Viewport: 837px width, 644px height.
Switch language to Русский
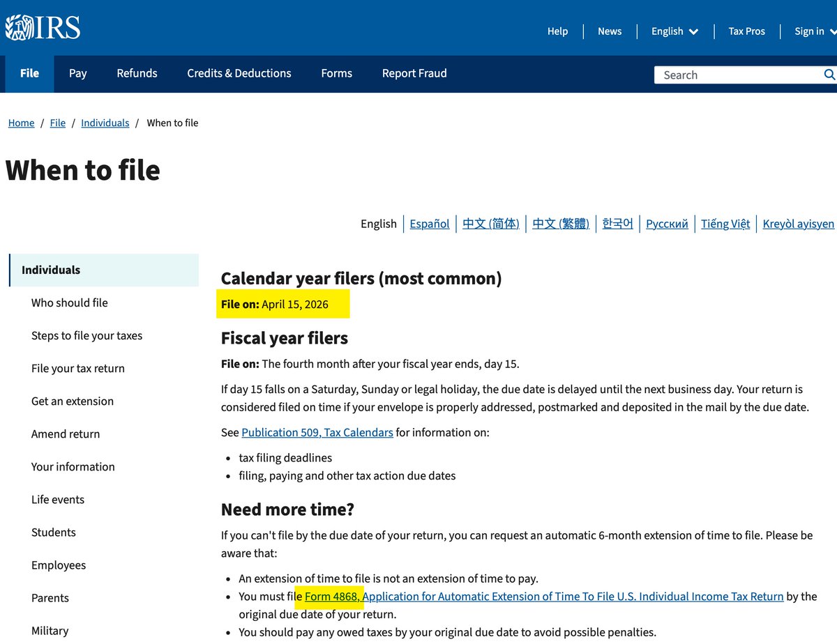pos(667,224)
